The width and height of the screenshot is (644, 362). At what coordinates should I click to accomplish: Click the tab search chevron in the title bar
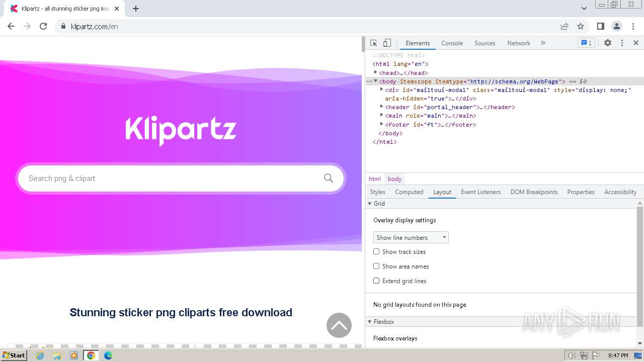coord(584,9)
